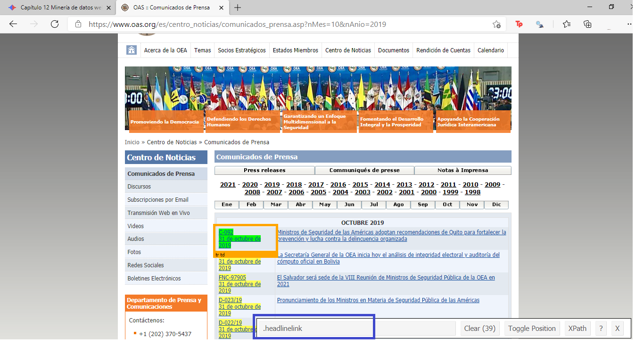Click the XPath button in selector bar
Screen dimensions: 644x362
577,329
